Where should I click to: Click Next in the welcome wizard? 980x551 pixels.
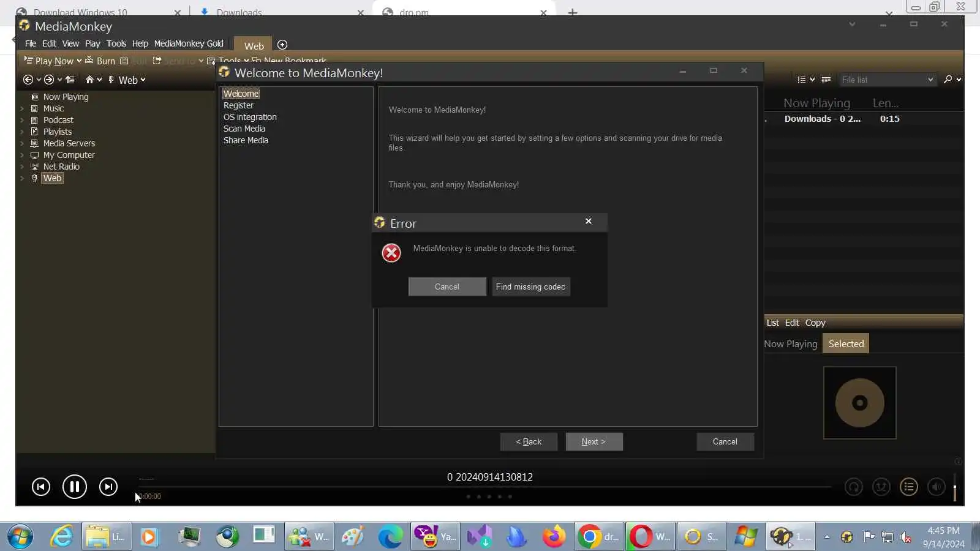[594, 441]
